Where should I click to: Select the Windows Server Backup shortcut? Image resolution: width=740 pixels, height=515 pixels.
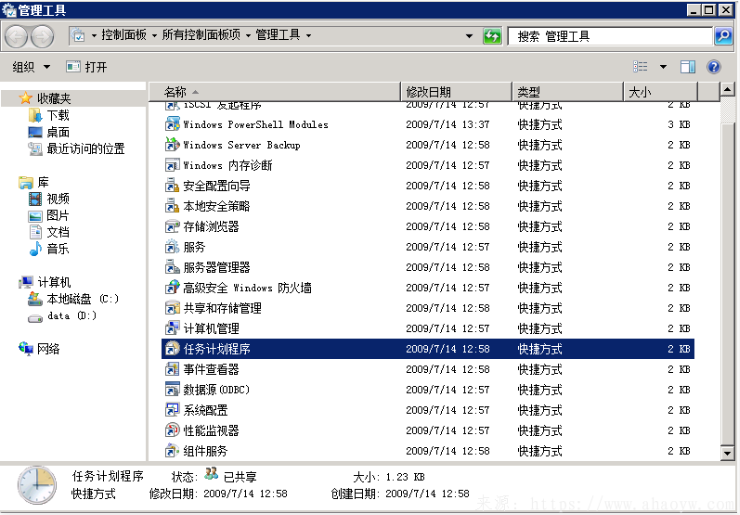click(241, 145)
